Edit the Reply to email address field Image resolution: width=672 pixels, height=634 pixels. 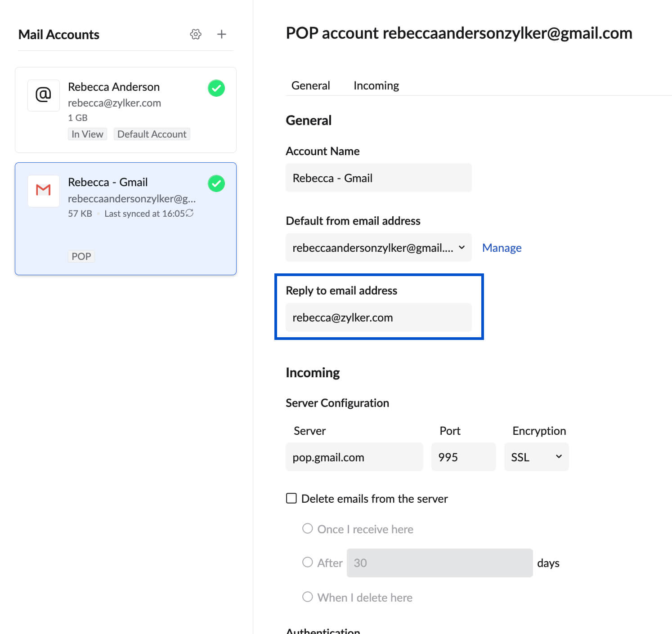click(378, 317)
